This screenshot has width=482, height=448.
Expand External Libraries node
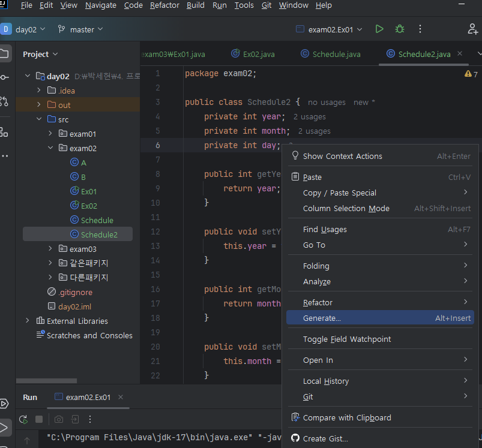click(x=28, y=321)
